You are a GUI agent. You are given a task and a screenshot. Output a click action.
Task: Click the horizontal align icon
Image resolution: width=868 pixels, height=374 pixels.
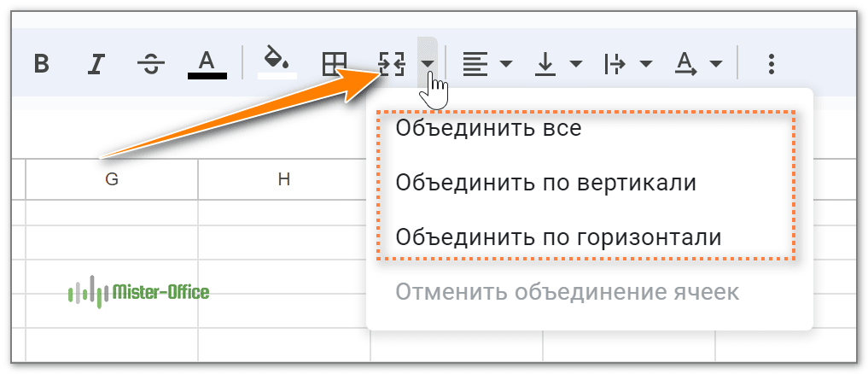[475, 64]
